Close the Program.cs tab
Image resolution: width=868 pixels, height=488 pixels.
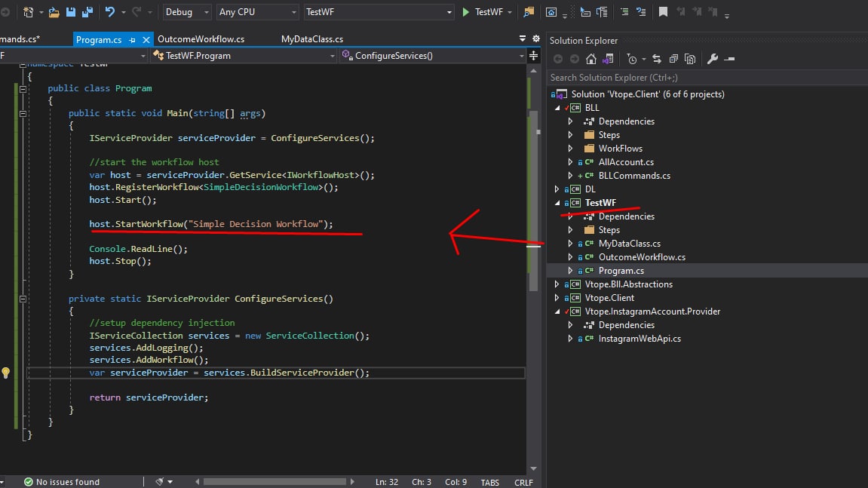pos(146,40)
